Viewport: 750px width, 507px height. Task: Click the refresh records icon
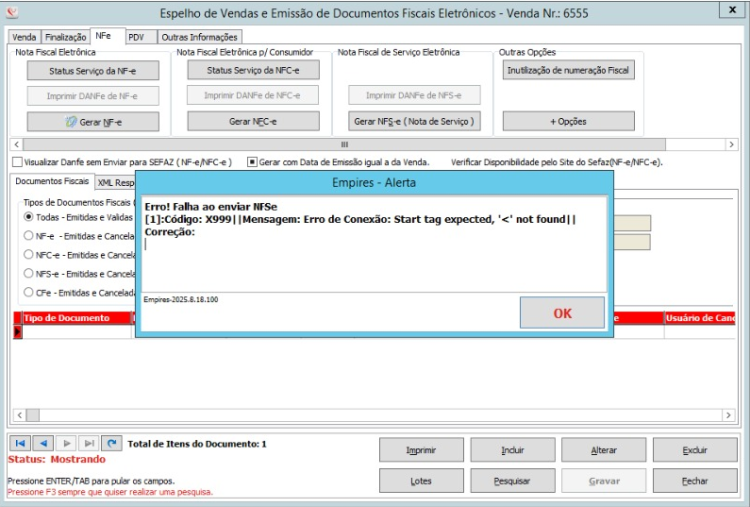[x=112, y=443]
